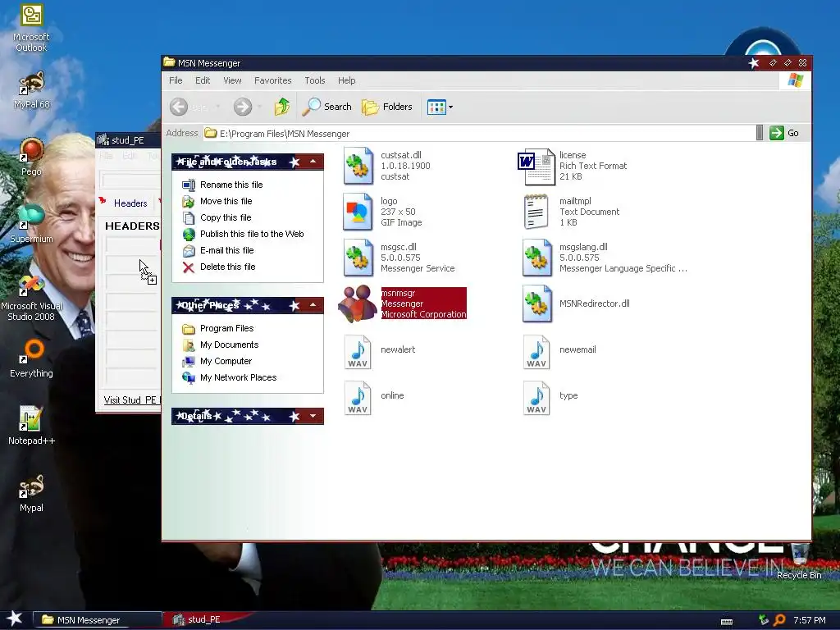The height and width of the screenshot is (630, 840).
Task: Open the Search pane in Explorer
Action: (326, 107)
